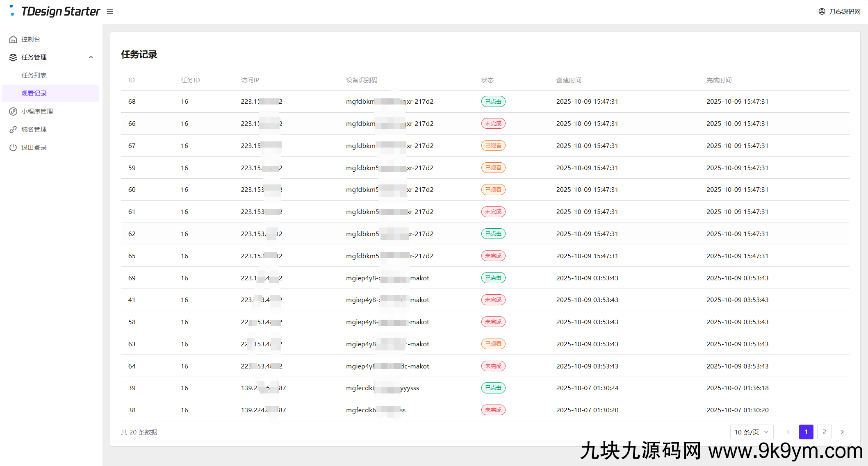
Task: Click the next page arrow
Action: coord(842,432)
